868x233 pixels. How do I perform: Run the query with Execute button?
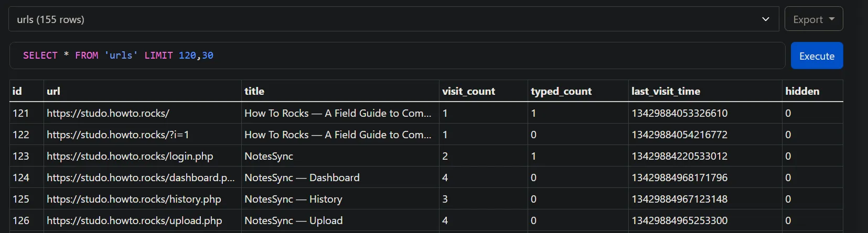coord(817,56)
